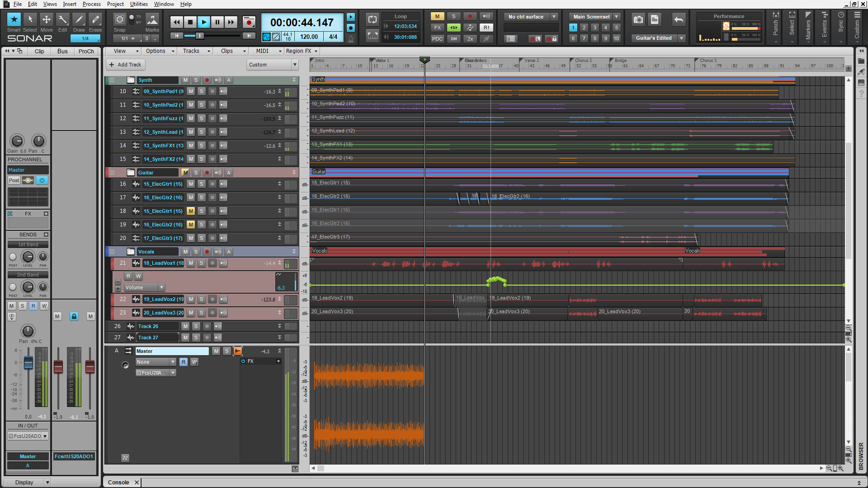The width and height of the screenshot is (868, 488).
Task: Mute track 22 19_LeadVox2
Action: 191,299
